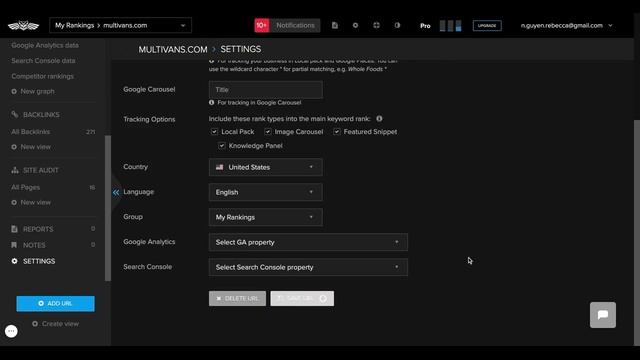Image resolution: width=640 pixels, height=360 pixels.
Task: Click the sidebar vertical scrollbar
Action: 108,208
